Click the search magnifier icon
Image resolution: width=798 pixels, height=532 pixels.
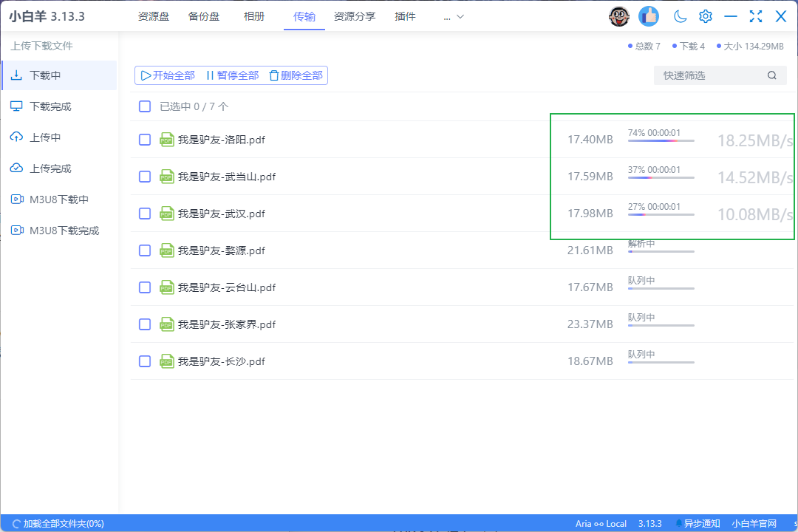pyautogui.click(x=772, y=75)
